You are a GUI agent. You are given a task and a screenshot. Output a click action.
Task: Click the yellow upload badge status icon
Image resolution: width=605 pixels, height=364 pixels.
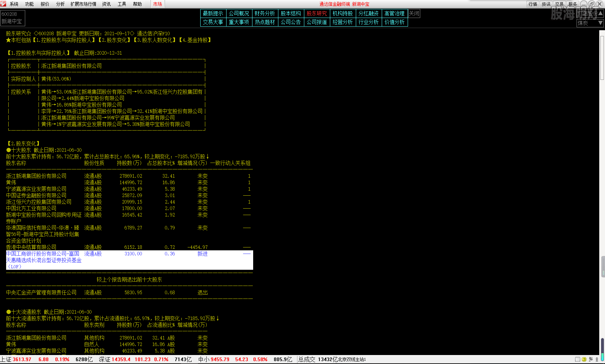click(x=584, y=359)
